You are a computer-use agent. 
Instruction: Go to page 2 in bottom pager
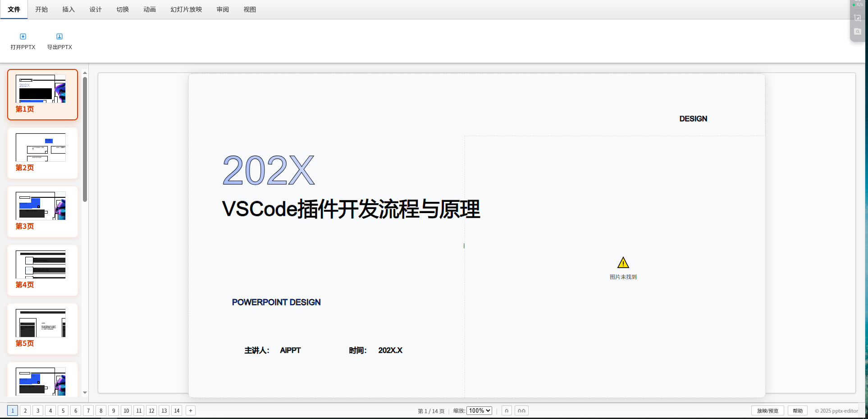coord(25,410)
